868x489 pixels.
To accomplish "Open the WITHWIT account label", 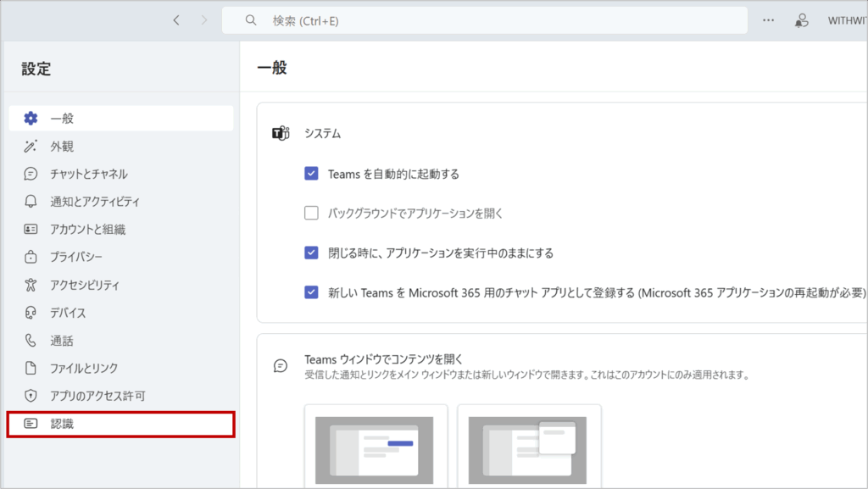I will click(x=847, y=21).
